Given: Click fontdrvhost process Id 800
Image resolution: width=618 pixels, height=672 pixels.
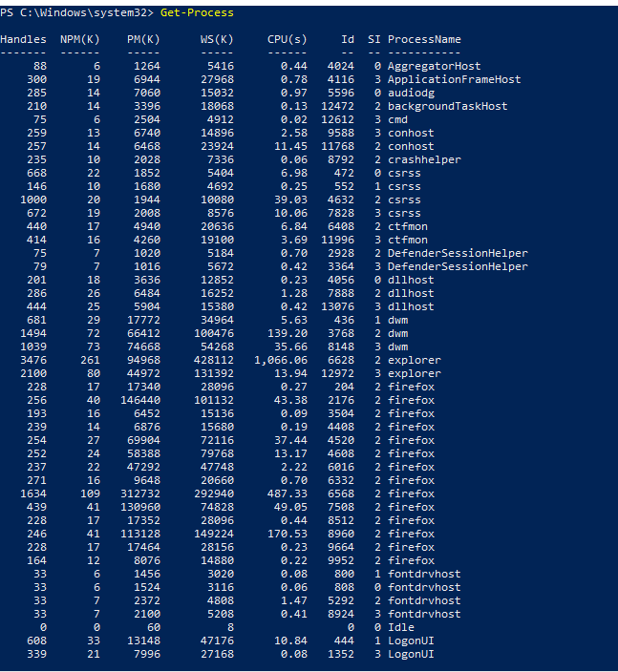Looking at the screenshot, I should pos(345,574).
